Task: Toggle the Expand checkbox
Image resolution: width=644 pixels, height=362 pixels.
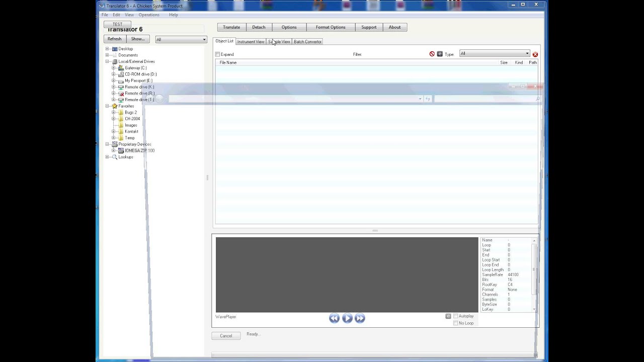Action: click(218, 54)
